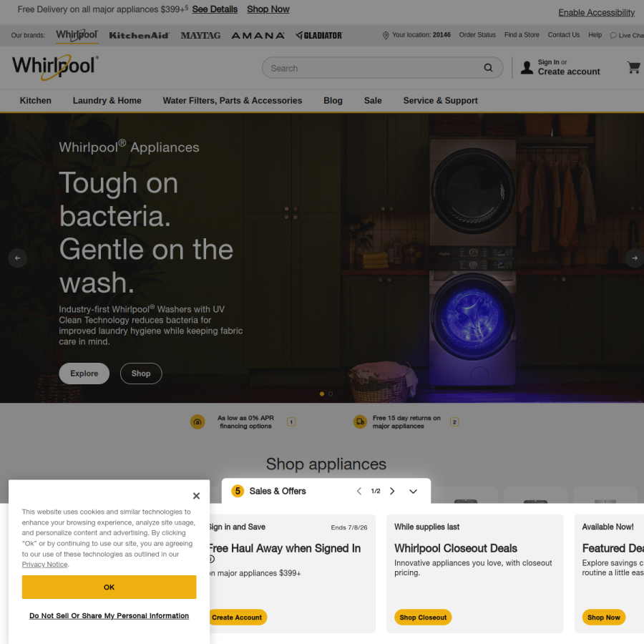Click Shop Now on Featured Deals card
This screenshot has height=644, width=644.
[604, 618]
